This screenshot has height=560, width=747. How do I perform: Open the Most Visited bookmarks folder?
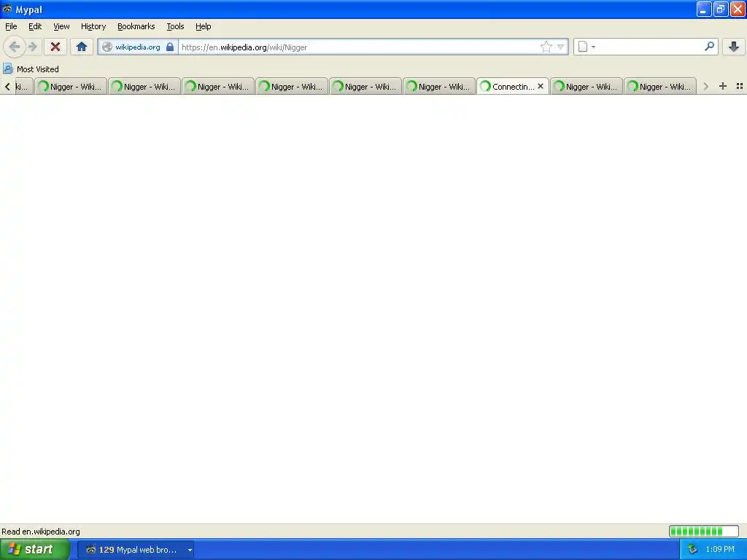(31, 69)
